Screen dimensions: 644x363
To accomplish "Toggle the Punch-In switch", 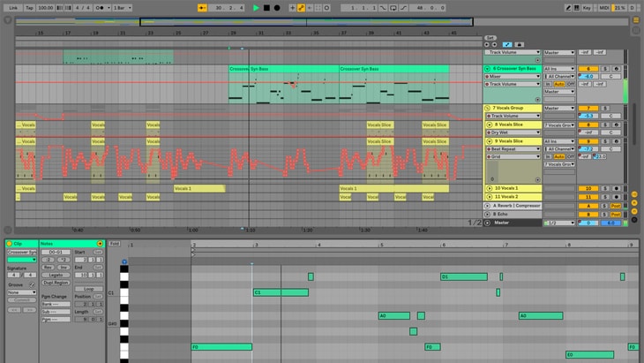I will pos(383,8).
